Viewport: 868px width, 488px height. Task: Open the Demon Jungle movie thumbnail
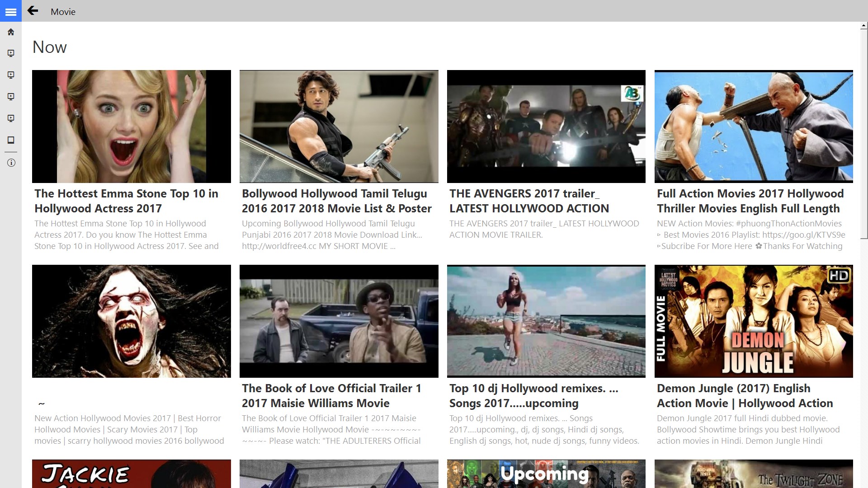pos(754,321)
